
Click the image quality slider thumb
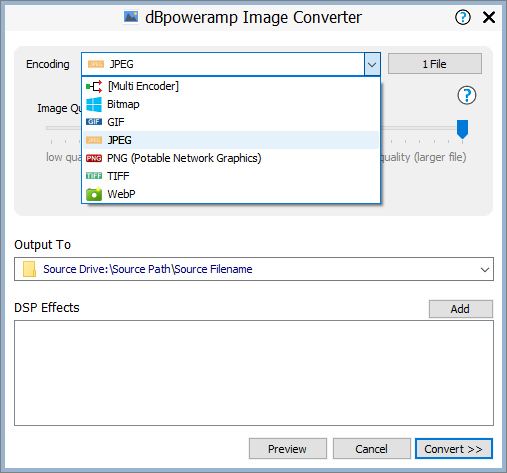[462, 129]
